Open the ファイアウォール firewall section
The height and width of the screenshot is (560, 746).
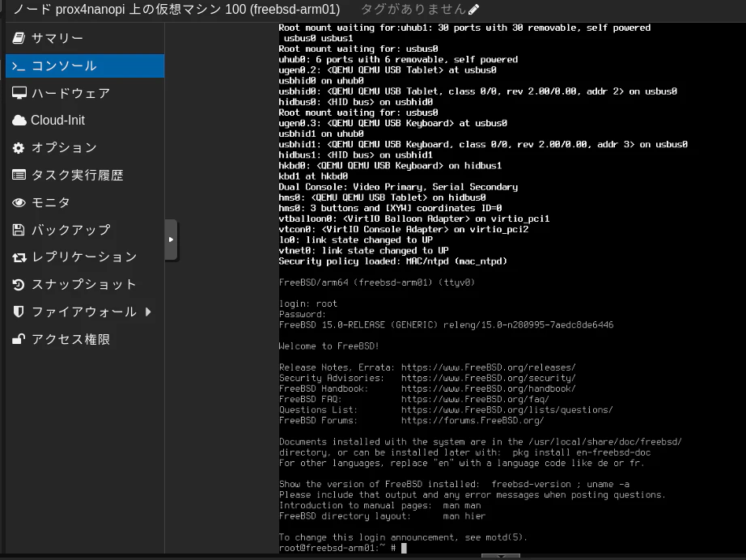pyautogui.click(x=85, y=312)
